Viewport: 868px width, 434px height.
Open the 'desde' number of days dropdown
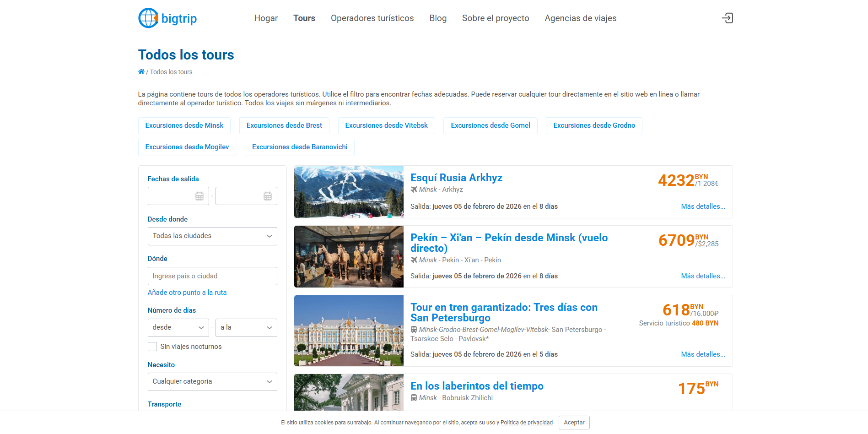(178, 328)
